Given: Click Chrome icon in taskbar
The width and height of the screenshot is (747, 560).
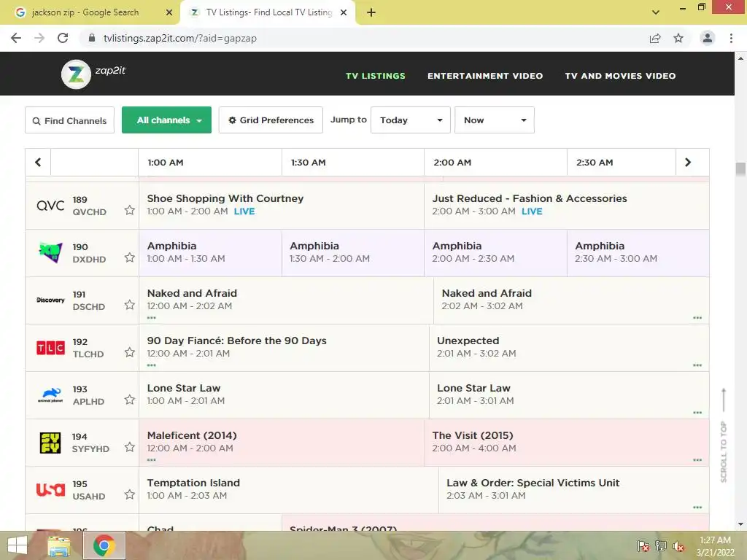Looking at the screenshot, I should [104, 545].
